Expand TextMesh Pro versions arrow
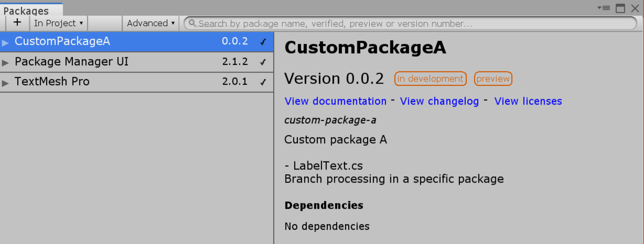The width and height of the screenshot is (644, 244). (x=5, y=83)
